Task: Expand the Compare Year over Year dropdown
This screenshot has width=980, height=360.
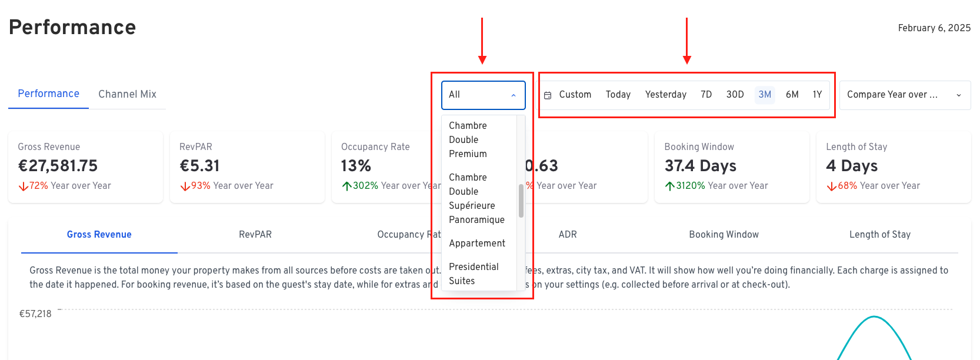Action: click(x=905, y=95)
